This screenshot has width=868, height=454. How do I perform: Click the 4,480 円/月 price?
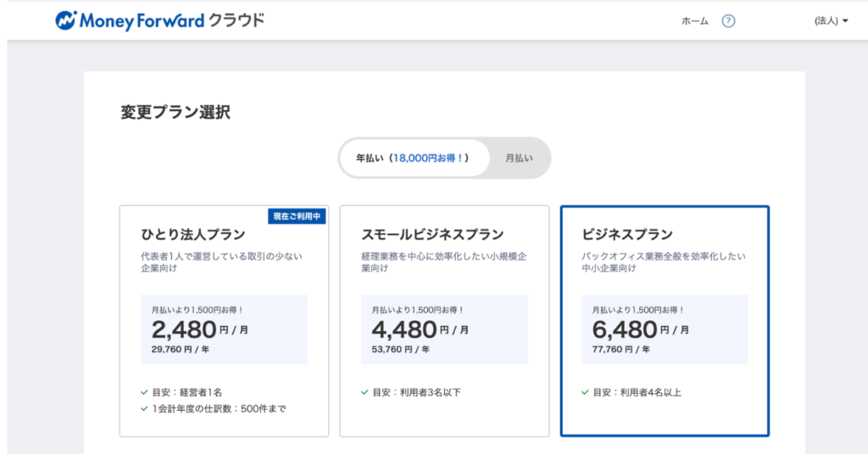(x=420, y=329)
